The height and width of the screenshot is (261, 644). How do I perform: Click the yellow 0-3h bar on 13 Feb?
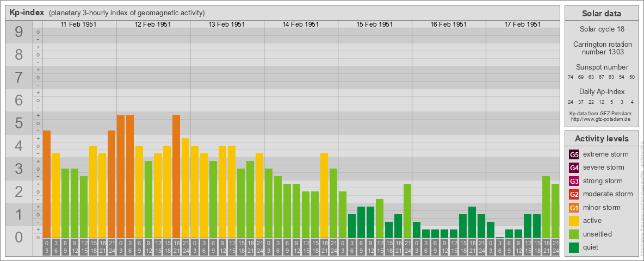(195, 191)
